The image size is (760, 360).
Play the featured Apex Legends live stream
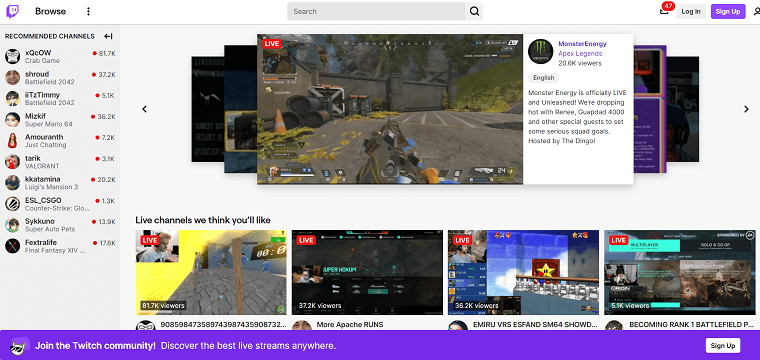click(x=390, y=109)
